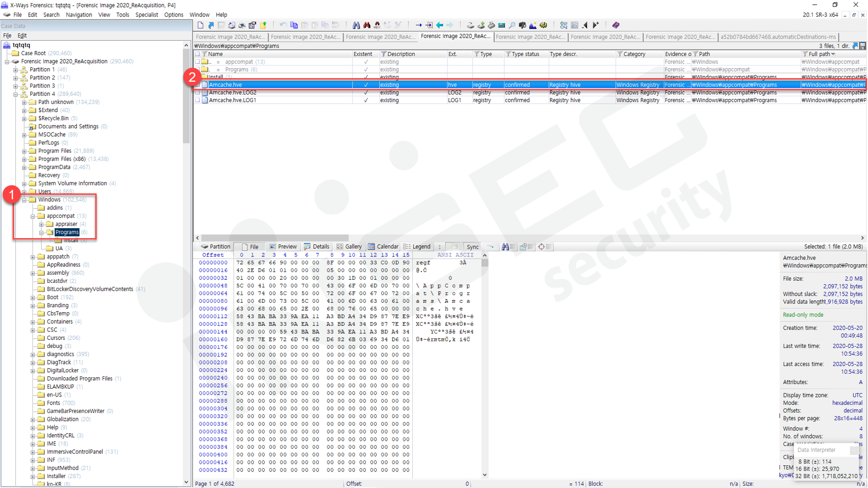Click the position manager crosshair icon
Viewport: 868px width, 488px height.
point(545,246)
